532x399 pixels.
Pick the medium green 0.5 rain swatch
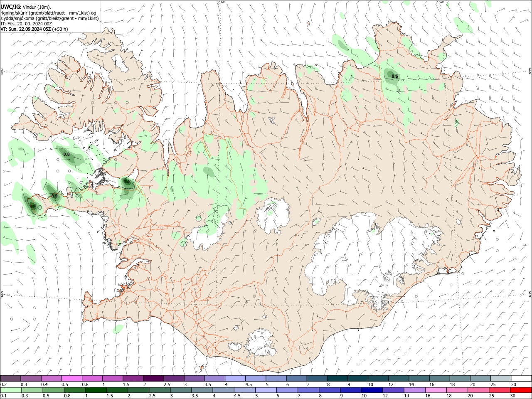[53, 390]
